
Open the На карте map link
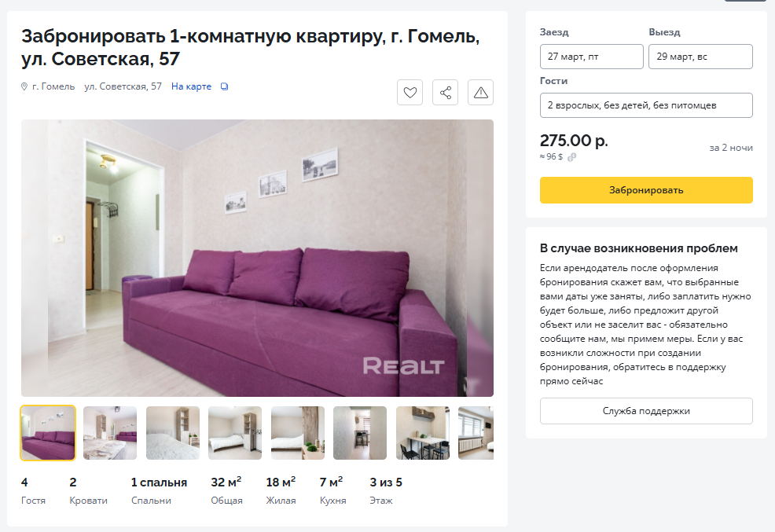(191, 86)
